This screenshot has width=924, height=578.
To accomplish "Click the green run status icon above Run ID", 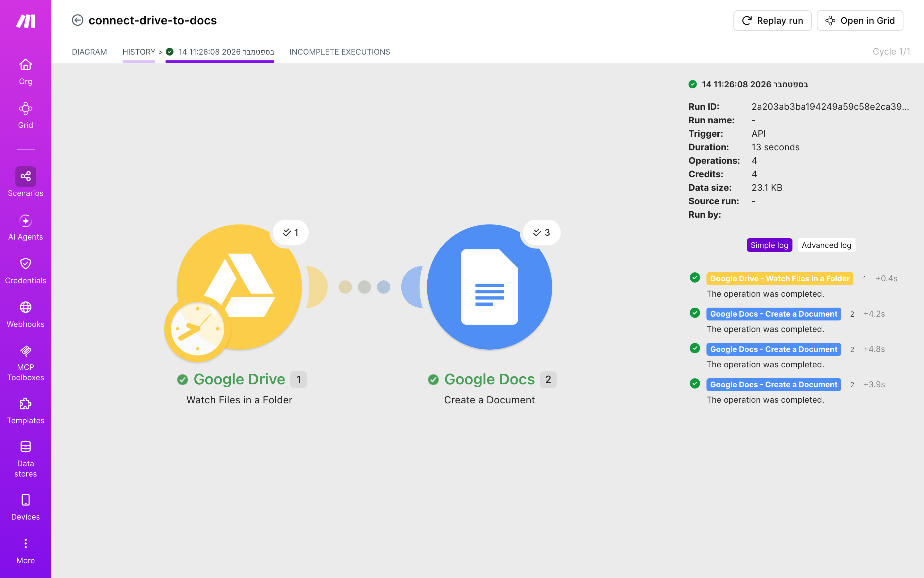I will [x=693, y=84].
